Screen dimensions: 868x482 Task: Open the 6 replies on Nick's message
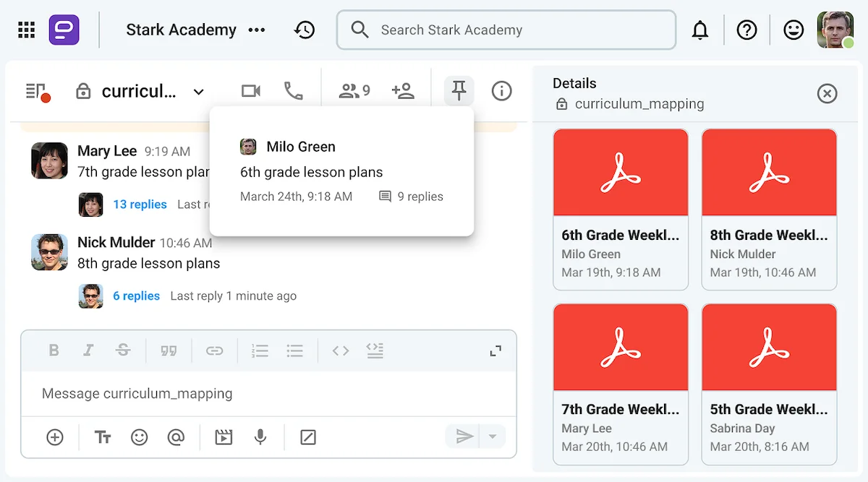137,296
